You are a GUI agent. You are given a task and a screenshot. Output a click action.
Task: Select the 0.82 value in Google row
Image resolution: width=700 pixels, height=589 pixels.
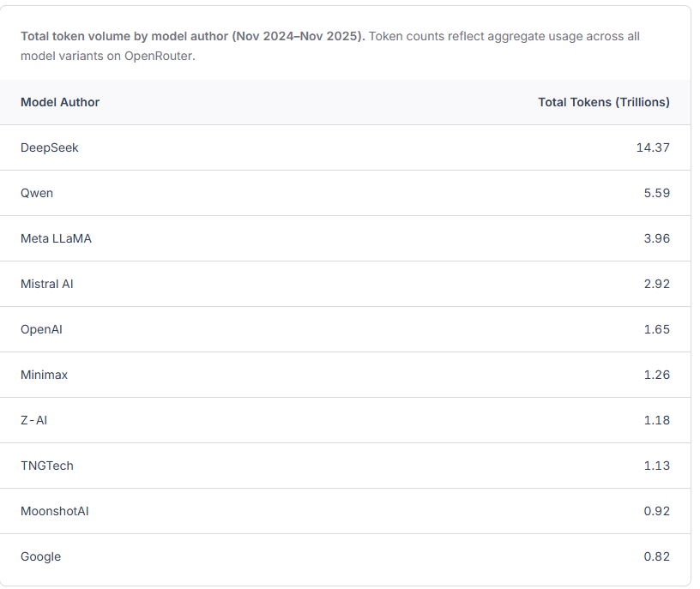[656, 556]
